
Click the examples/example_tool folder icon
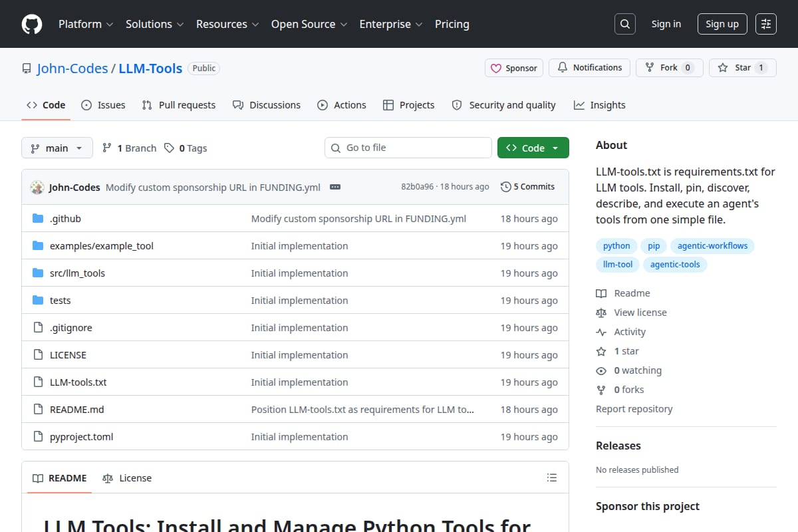click(38, 245)
